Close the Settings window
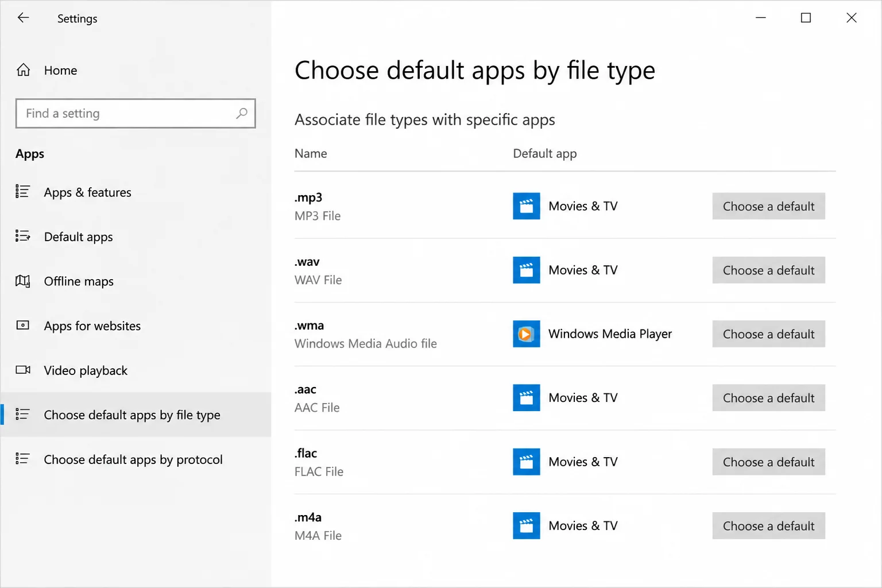This screenshot has width=882, height=588. 852,18
